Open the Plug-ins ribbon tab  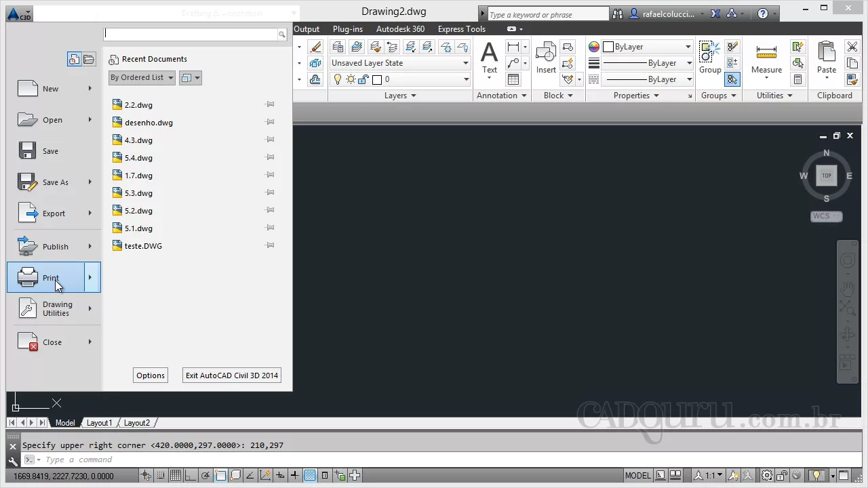click(348, 29)
